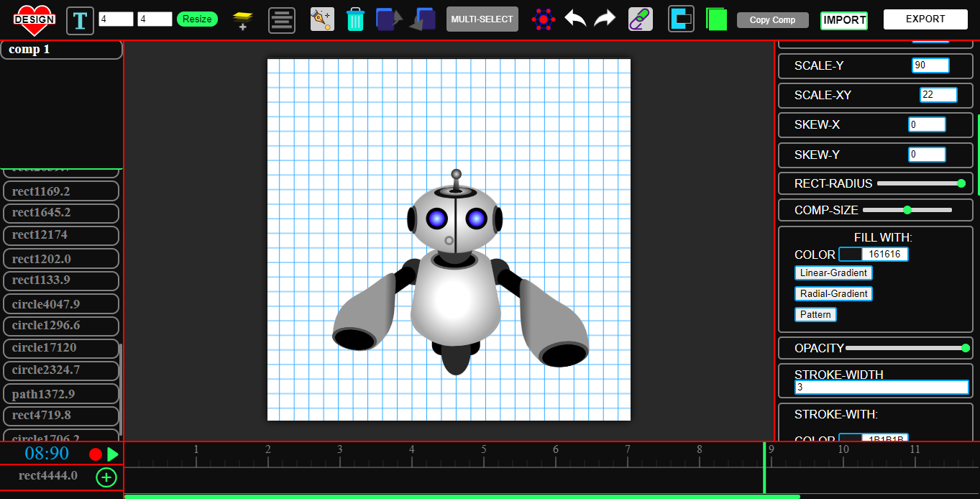Click the green horizontal timeline scrollbar
The height and width of the screenshot is (499, 980).
click(462, 496)
